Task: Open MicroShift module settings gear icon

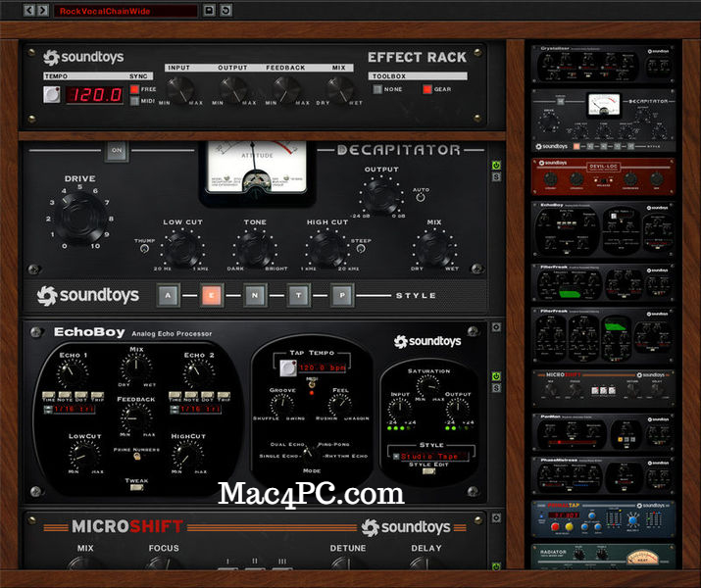Action: [x=496, y=517]
